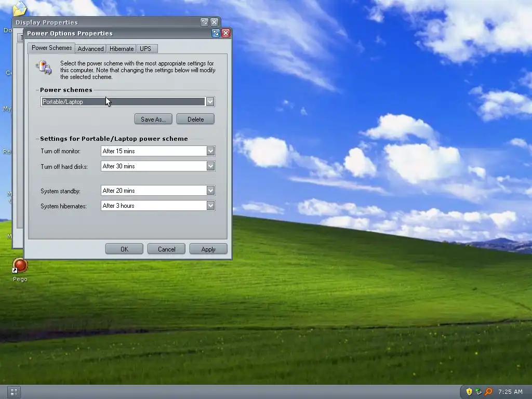
Task: Click the 'System standby:' label
Action: [x=60, y=191]
